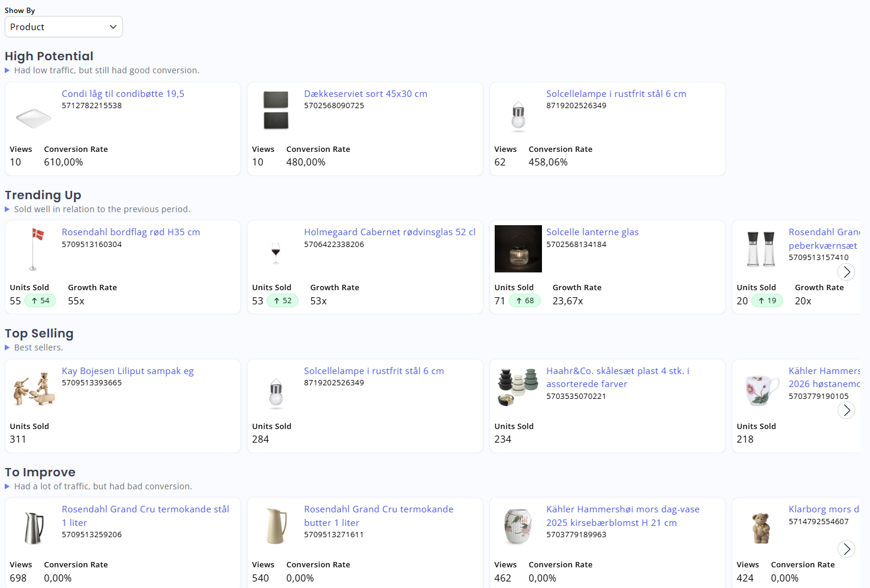Image resolution: width=870 pixels, height=588 pixels.
Task: Click the 610,00% conversion rate value
Action: coord(63,162)
